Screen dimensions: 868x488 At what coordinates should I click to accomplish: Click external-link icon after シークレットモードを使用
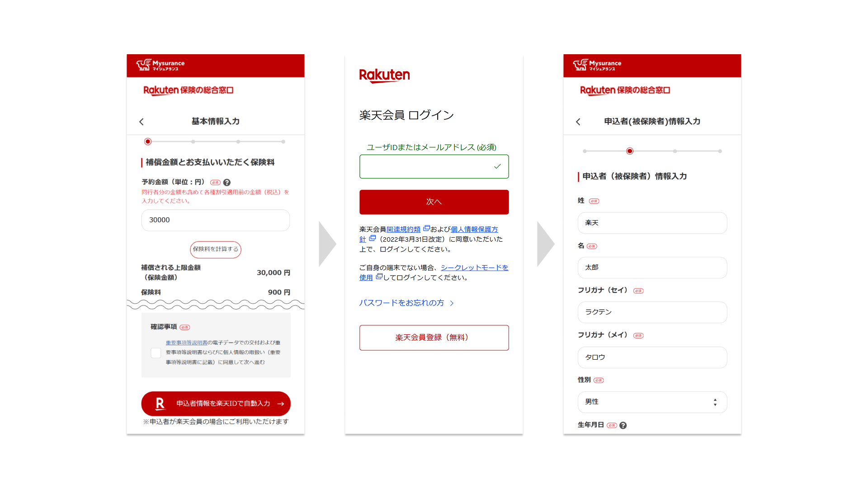click(379, 277)
